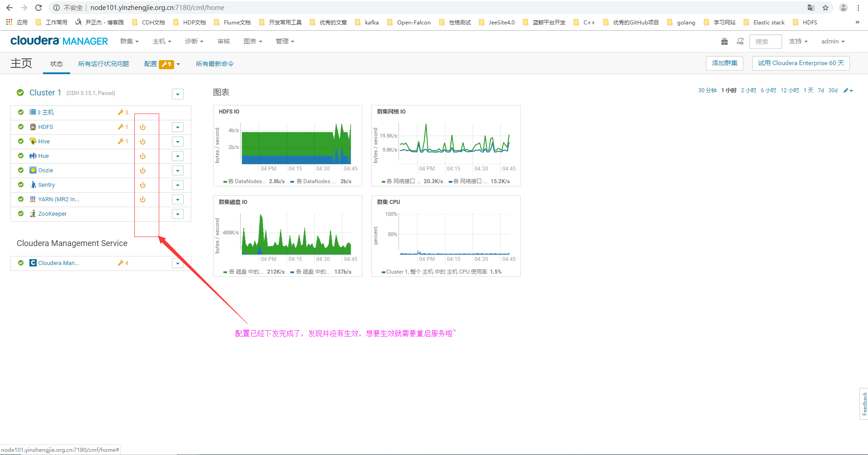Click the Cluster 1 health status icon
This screenshot has width=868, height=455.
pyautogui.click(x=20, y=93)
